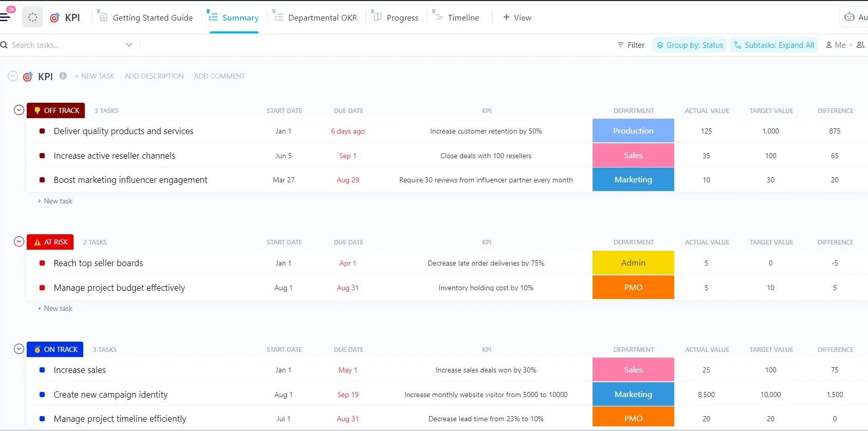Click the loading spinner icon beside KPI

32,17
